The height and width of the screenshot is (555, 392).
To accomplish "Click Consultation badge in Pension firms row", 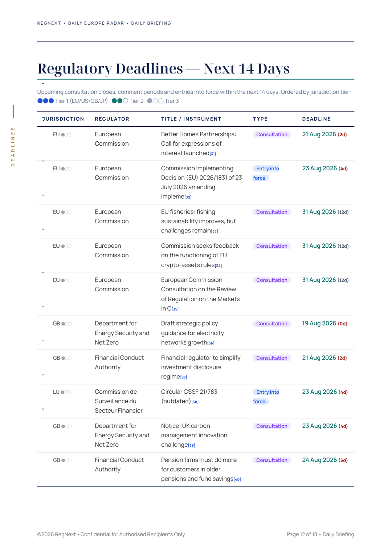I will [x=272, y=460].
